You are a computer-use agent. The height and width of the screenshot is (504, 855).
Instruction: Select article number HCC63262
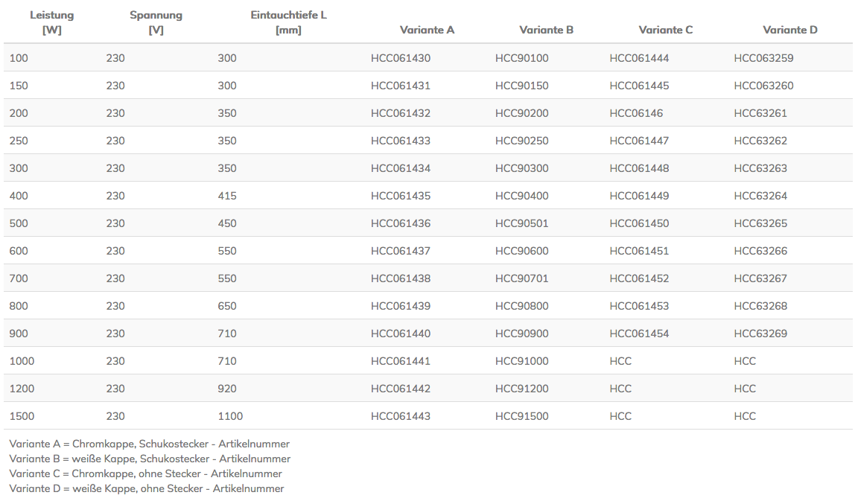760,141
